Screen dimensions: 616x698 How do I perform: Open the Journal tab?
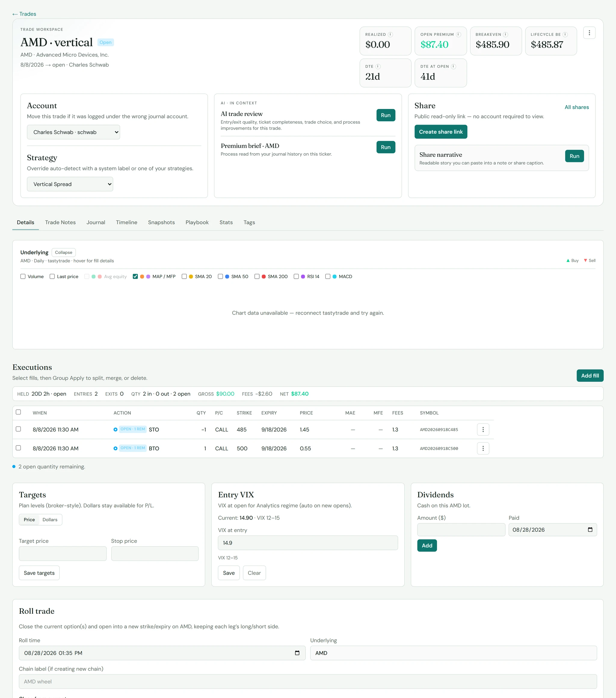[x=96, y=222]
